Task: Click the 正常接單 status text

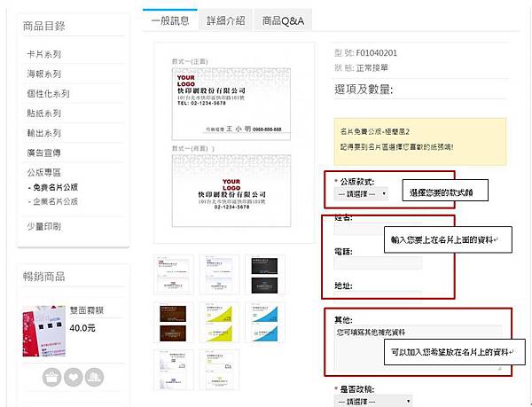Action: 372,67
